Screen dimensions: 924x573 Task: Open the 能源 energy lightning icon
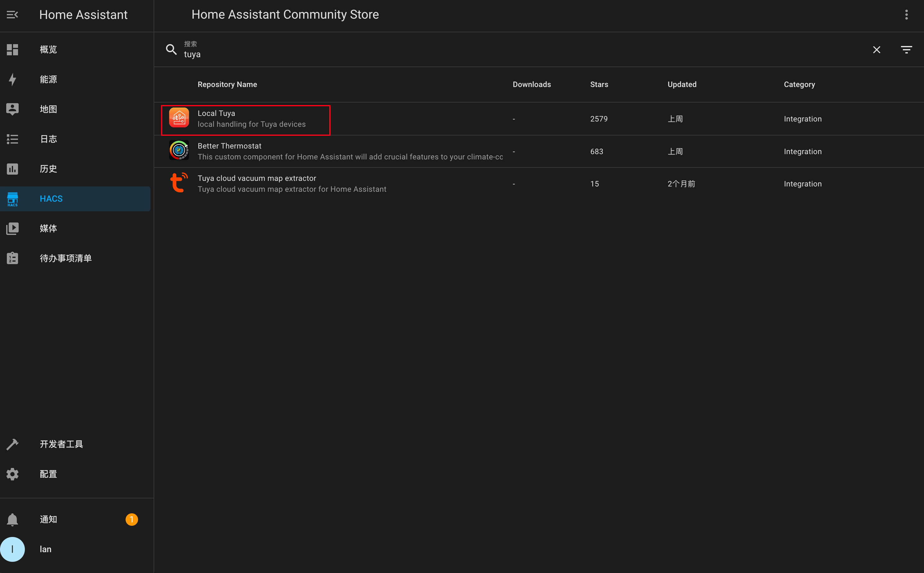(12, 79)
